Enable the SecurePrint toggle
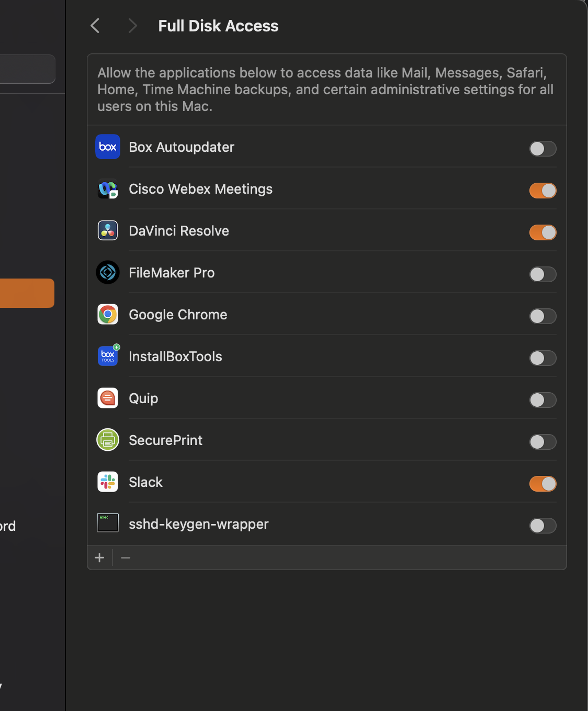The width and height of the screenshot is (588, 711). pos(542,442)
